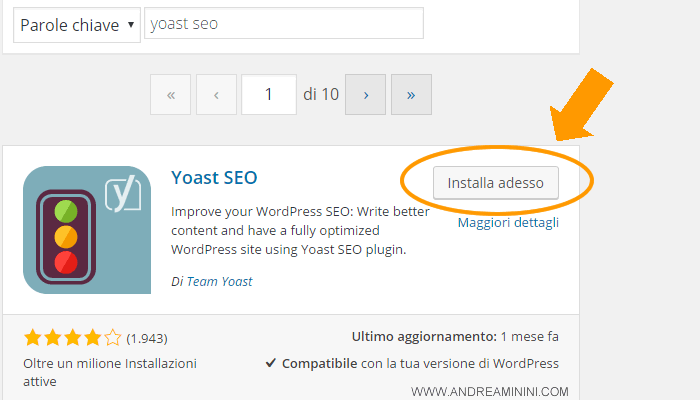Open the Team Yoast author link
Viewport: 700px width, 400px height.
pos(219,282)
